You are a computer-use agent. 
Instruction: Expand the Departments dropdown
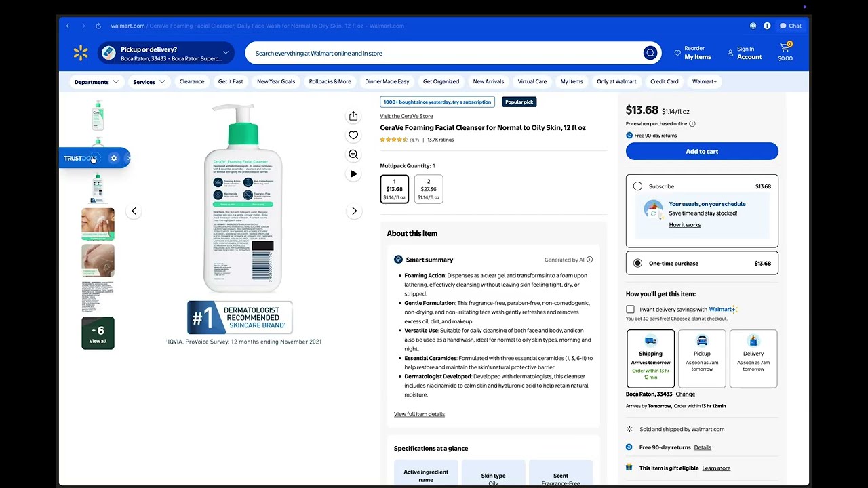point(96,82)
